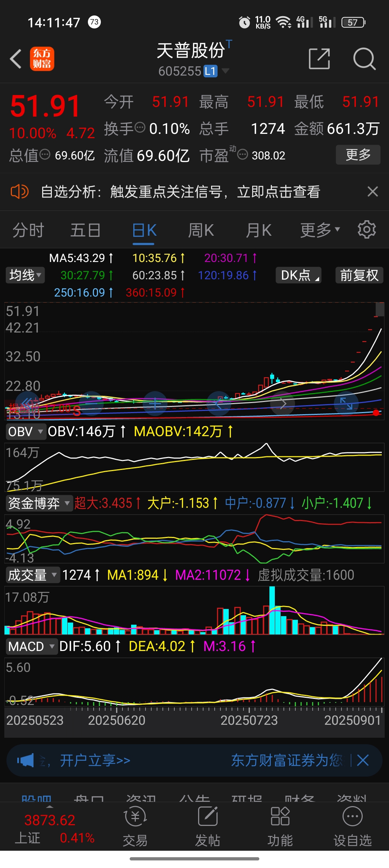Open the 开户立享>> promotion link
The width and height of the screenshot is (389, 868).
[95, 760]
